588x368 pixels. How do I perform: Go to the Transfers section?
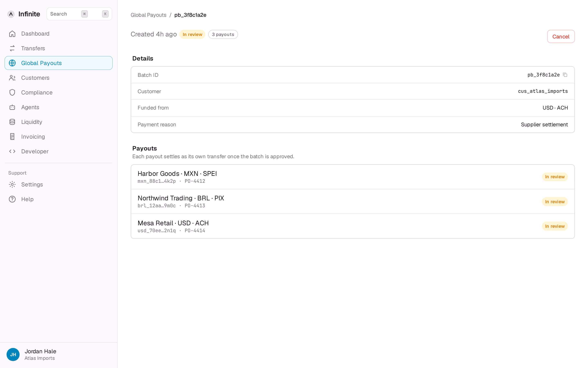click(59, 48)
